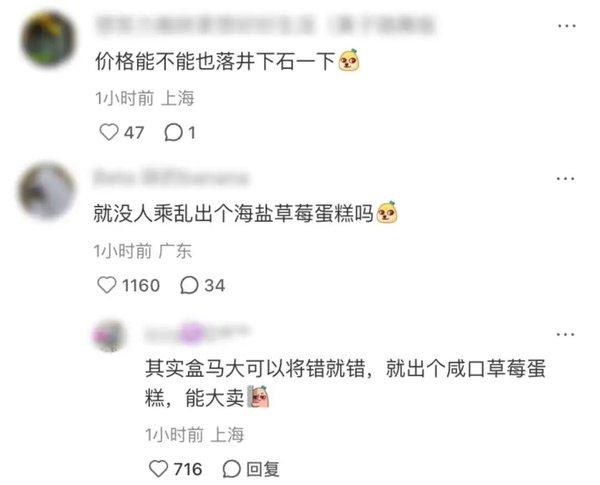
Task: Open the nested replier's small avatar
Action: pos(109,335)
